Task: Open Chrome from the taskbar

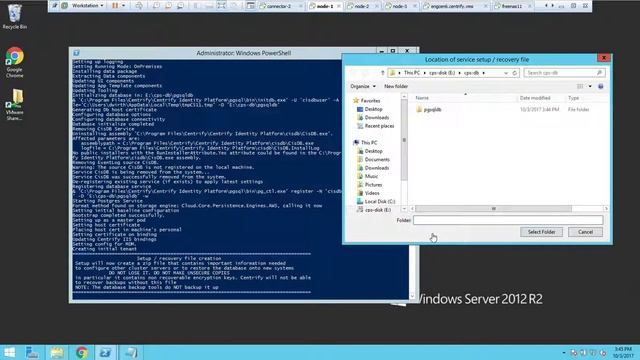Action: pyautogui.click(x=81, y=352)
